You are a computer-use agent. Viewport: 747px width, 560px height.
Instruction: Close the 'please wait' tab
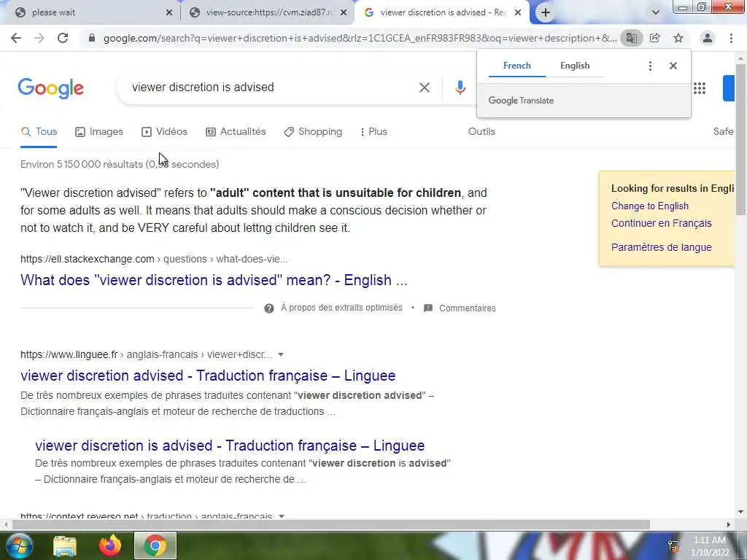point(169,13)
